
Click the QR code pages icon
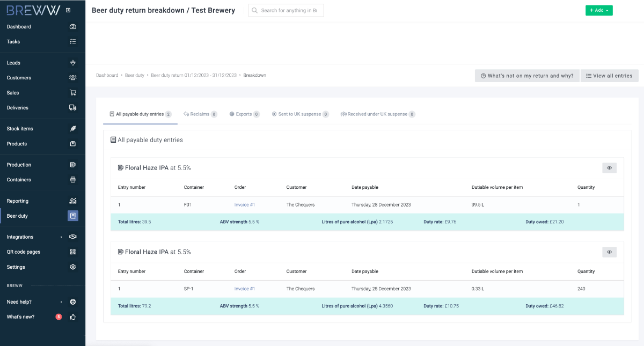coord(73,252)
